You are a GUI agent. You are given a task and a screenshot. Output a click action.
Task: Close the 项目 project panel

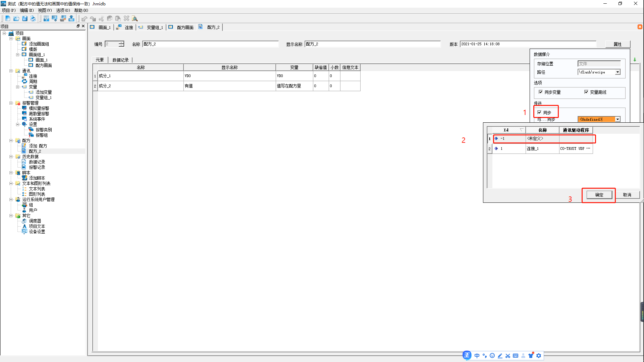pos(83,26)
